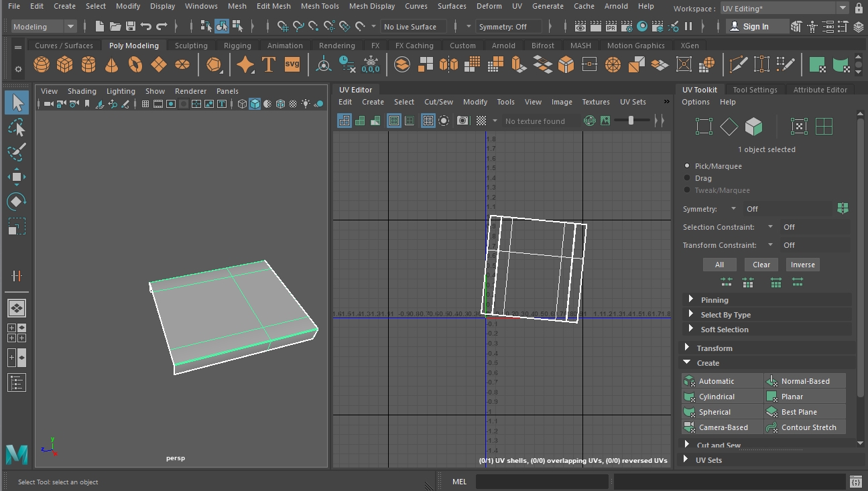The image size is (868, 491).
Task: Switch to the Sculpting shelf tab
Action: (x=191, y=45)
